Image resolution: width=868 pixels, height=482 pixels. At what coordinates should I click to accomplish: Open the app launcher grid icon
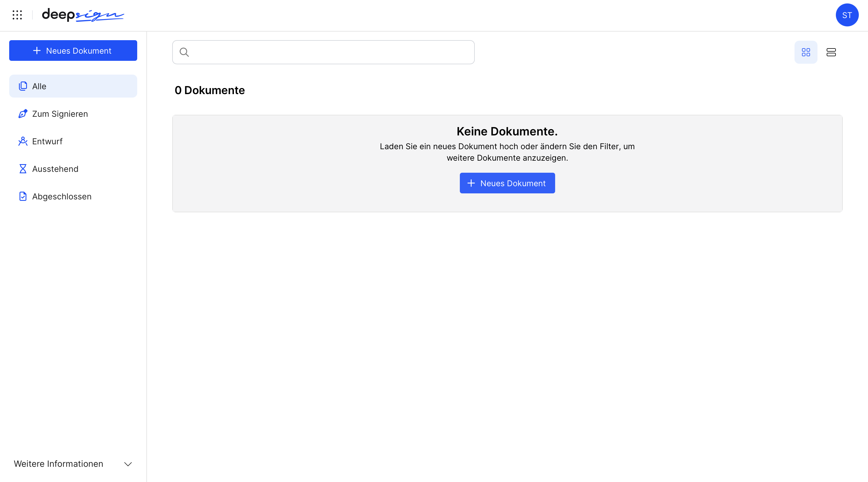[x=17, y=15]
